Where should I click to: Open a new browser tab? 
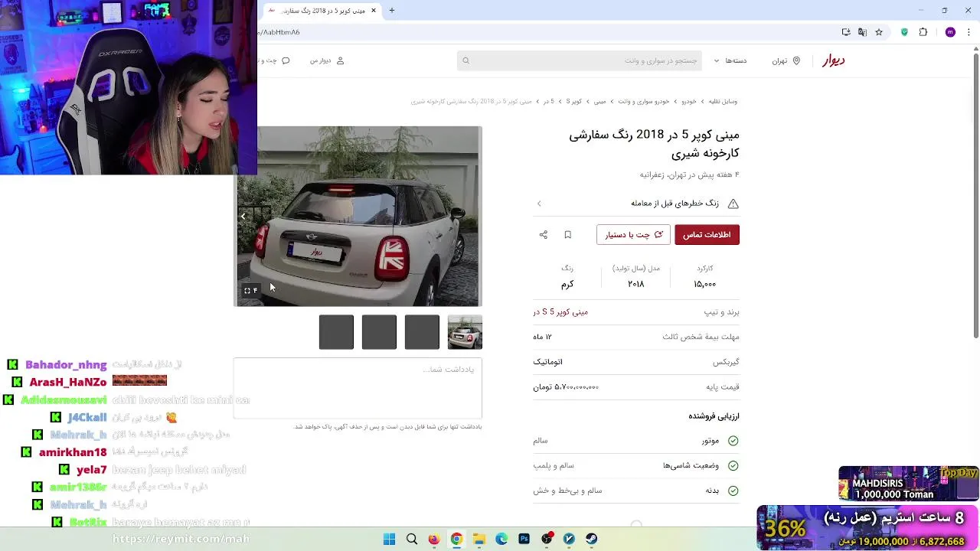coord(392,11)
